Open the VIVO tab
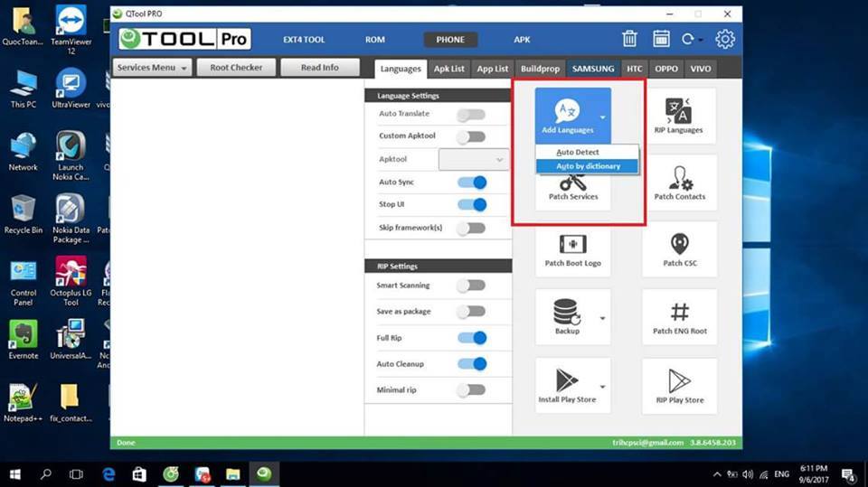868x487 pixels. tap(700, 69)
